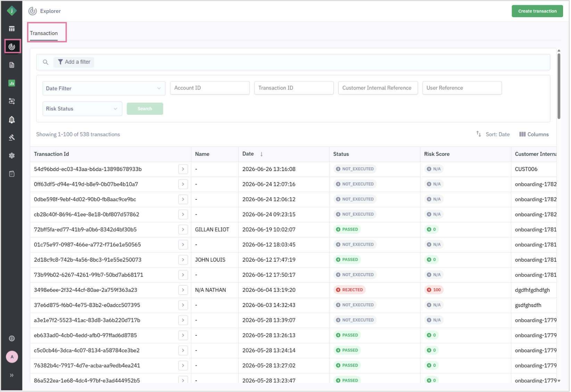Open the Risk Status dropdown
Image resolution: width=571 pixels, height=392 pixels.
(x=82, y=109)
